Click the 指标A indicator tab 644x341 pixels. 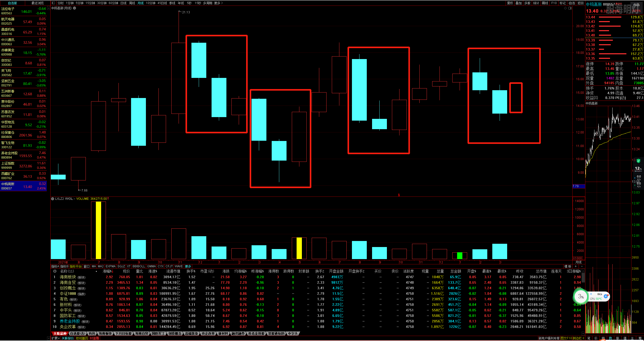coord(55,266)
